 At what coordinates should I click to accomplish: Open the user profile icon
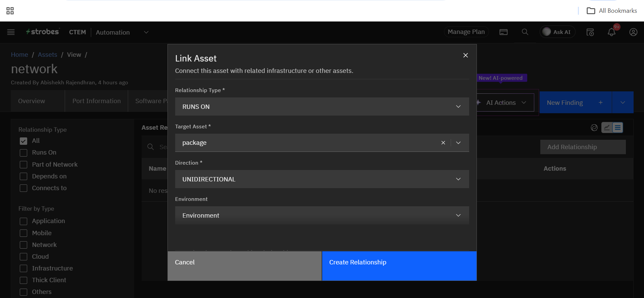pos(633,32)
